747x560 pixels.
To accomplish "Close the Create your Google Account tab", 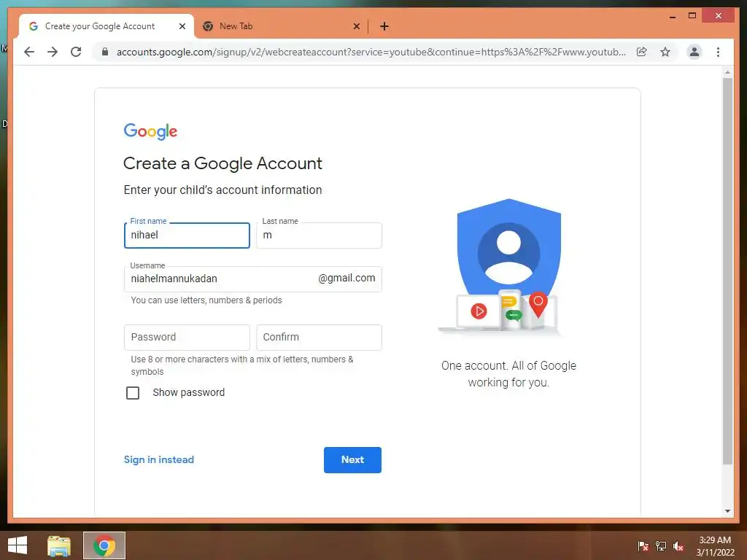I will tap(182, 26).
